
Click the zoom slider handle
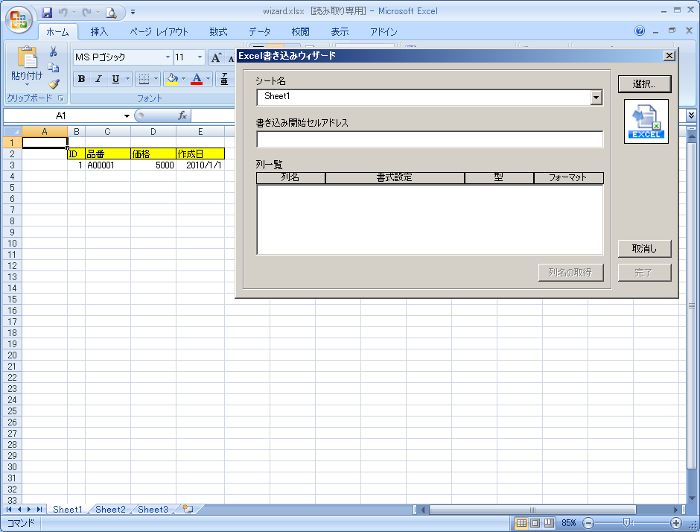[x=627, y=523]
